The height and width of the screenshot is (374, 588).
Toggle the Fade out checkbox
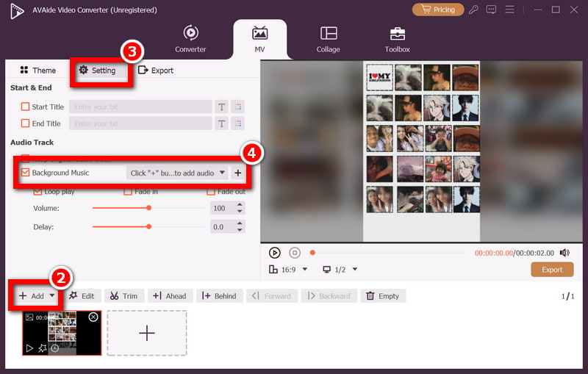pos(211,192)
